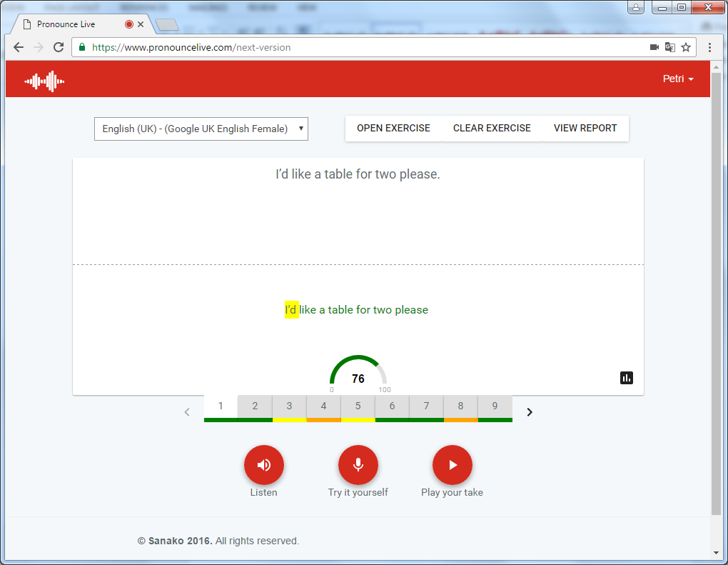This screenshot has height=565, width=728.
Task: Open the Petri user menu
Action: click(678, 79)
